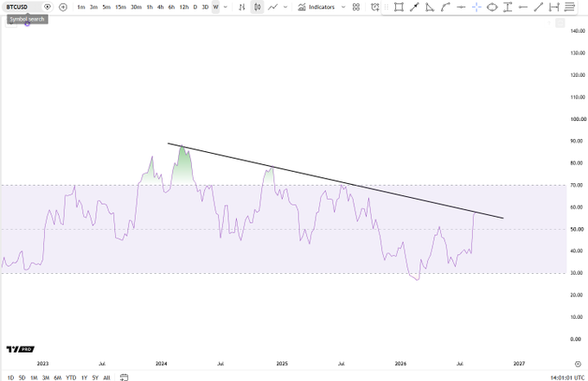This screenshot has width=588, height=381.
Task: Expand the Indicators favorites dropdown arrow
Action: pos(343,7)
